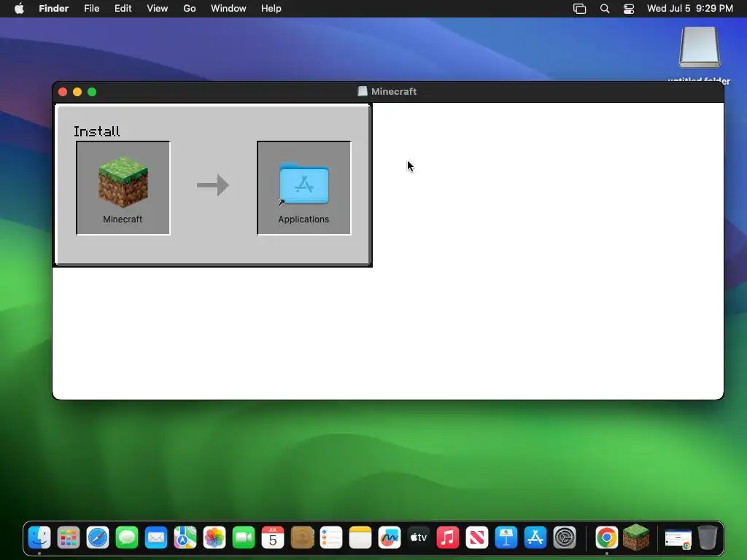Open Photos in the Dock
Image resolution: width=747 pixels, height=560 pixels.
point(214,537)
